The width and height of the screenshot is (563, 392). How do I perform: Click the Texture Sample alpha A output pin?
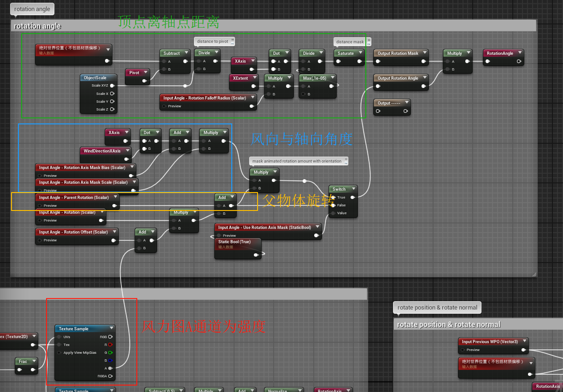[x=110, y=368]
